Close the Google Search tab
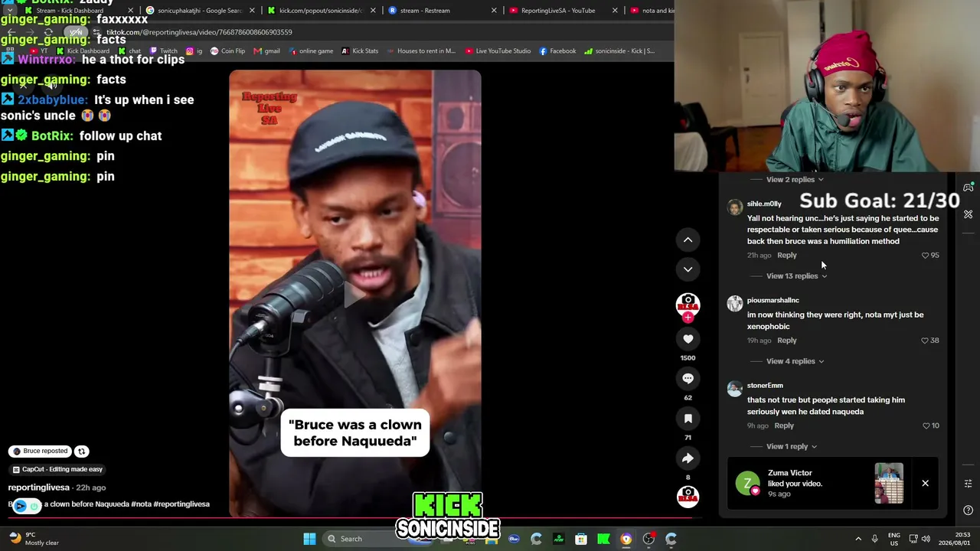Screen dimensions: 980x551 tap(251, 11)
